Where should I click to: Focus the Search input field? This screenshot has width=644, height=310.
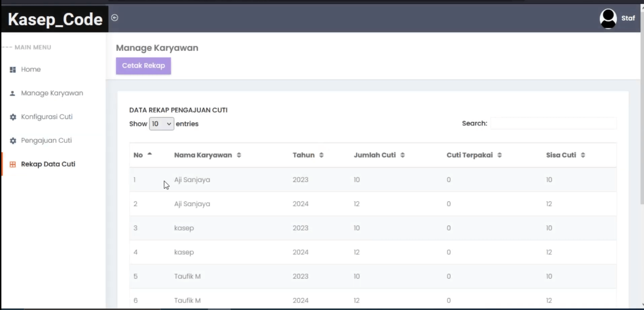553,123
